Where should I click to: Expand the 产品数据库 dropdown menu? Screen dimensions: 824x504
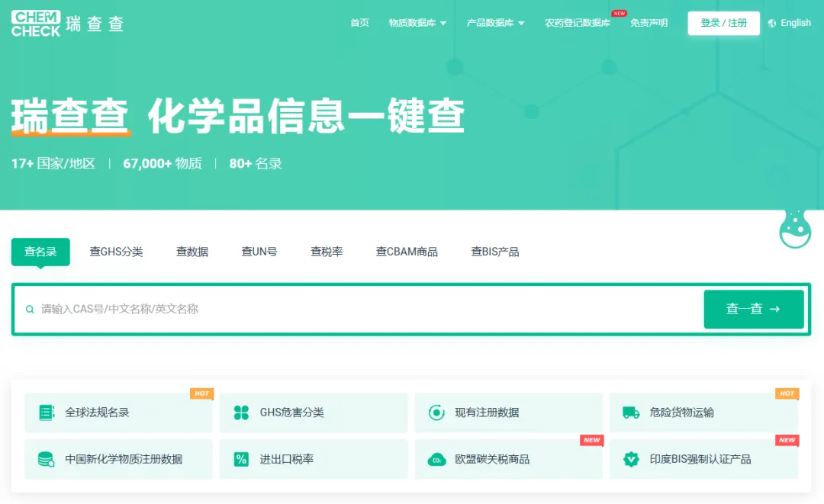[x=495, y=23]
